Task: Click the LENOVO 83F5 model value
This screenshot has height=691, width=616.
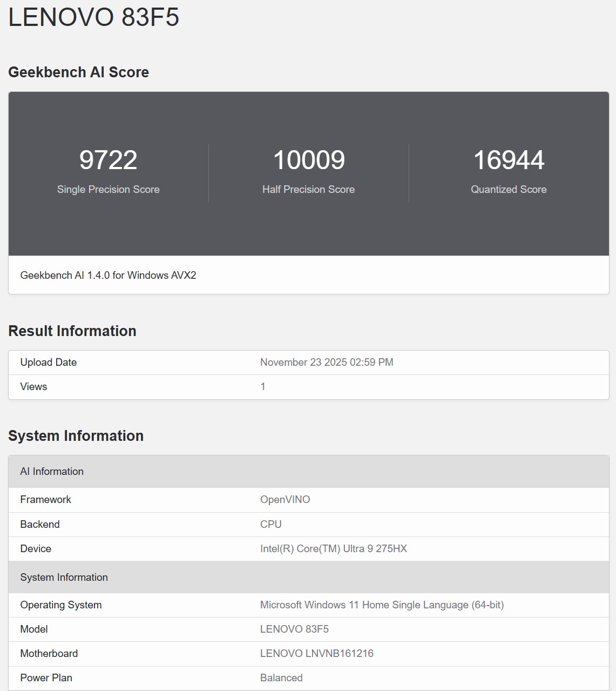Action: 296,629
